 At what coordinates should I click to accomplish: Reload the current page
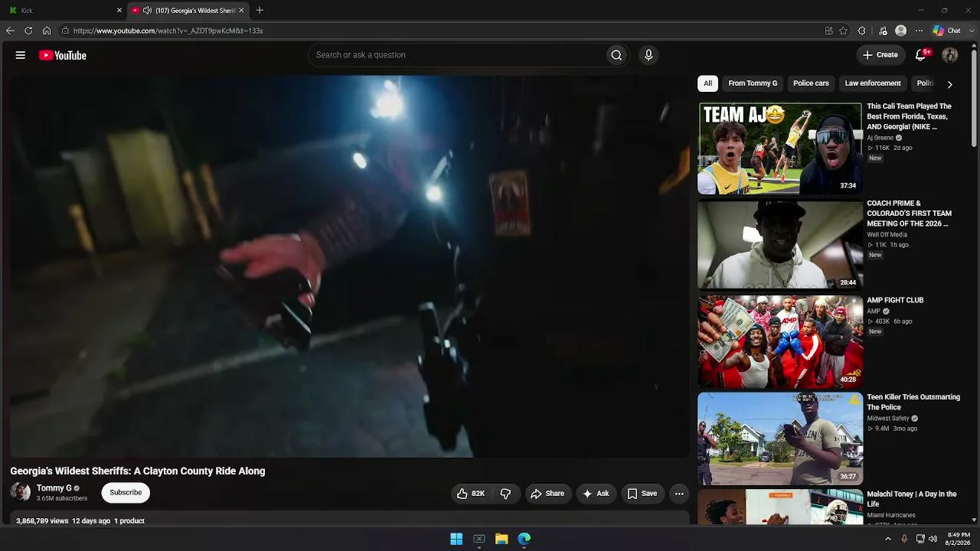(28, 31)
